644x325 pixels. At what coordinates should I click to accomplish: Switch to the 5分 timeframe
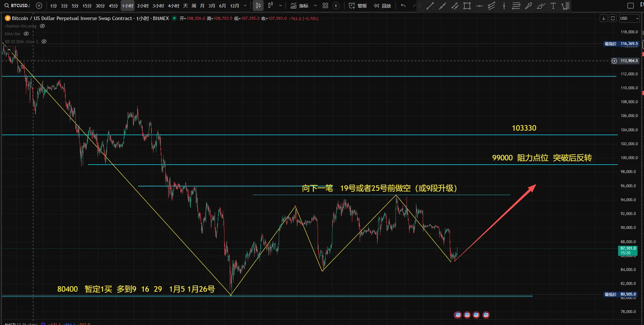click(x=75, y=6)
